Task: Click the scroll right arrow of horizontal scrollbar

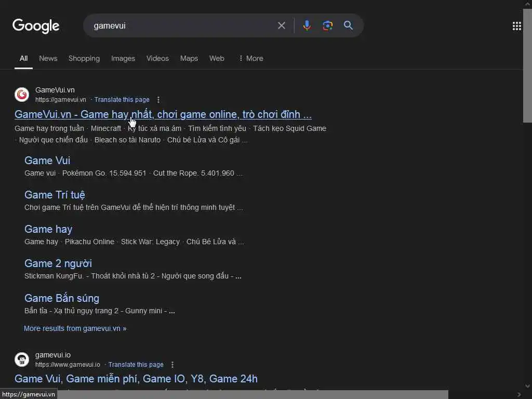Action: coord(519,395)
